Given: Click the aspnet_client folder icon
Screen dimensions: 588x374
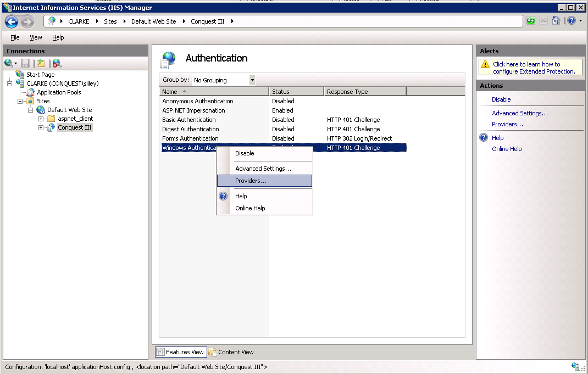Looking at the screenshot, I should click(51, 119).
